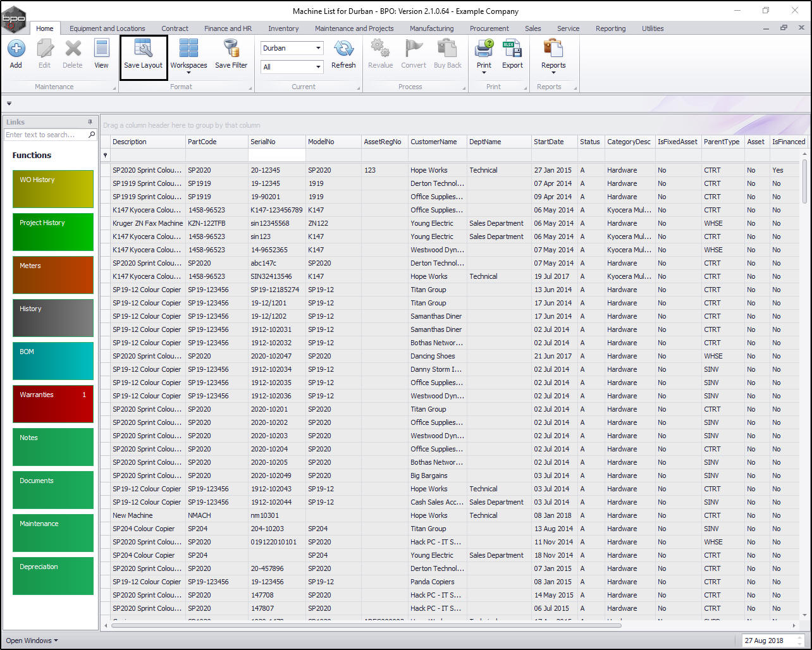Image resolution: width=812 pixels, height=650 pixels.
Task: Click the Notes function tile
Action: click(53, 447)
